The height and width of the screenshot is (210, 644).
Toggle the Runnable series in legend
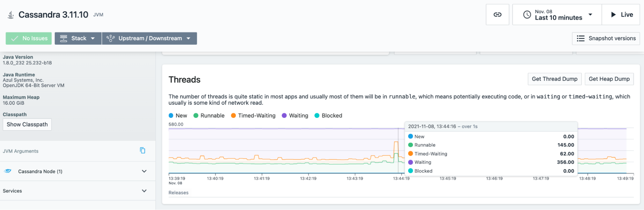tap(209, 116)
